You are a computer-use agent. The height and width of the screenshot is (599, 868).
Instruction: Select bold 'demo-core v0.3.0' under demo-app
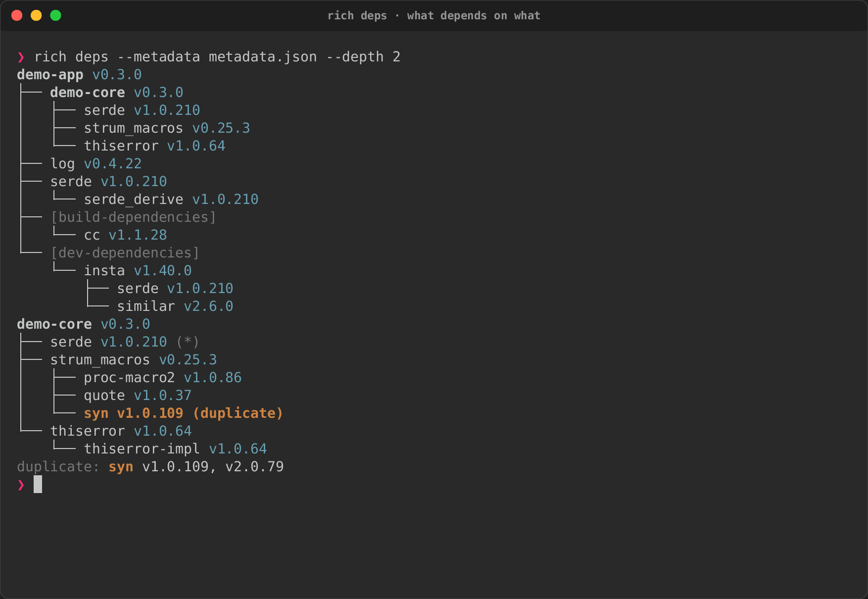click(x=117, y=93)
